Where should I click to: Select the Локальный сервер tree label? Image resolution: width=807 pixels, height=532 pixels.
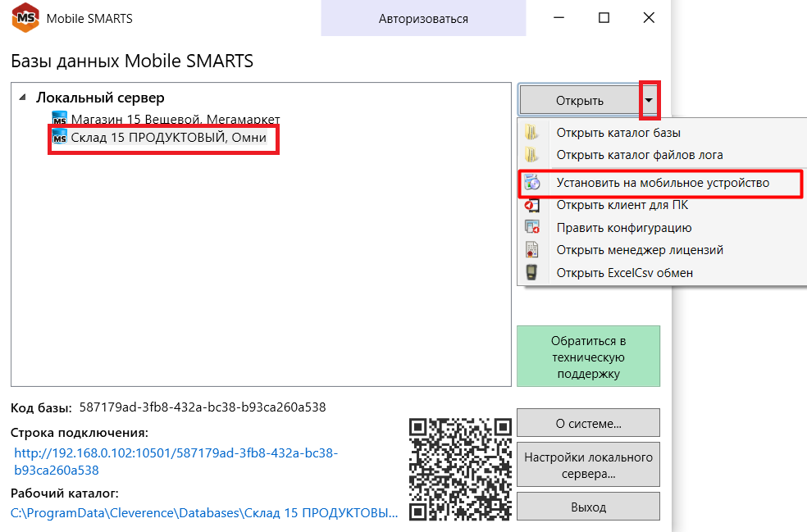pyautogui.click(x=100, y=98)
